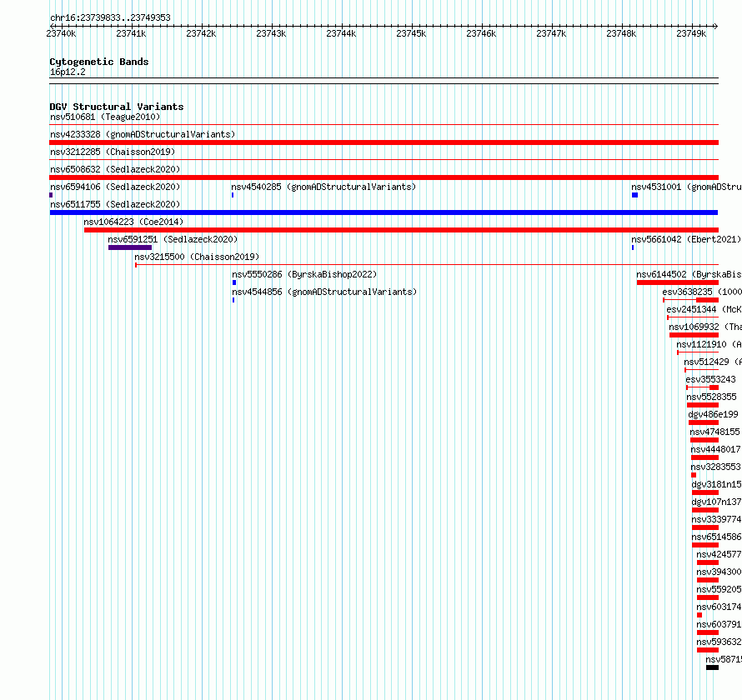
Task: Select the nsv4748155 variant label
Action: point(715,432)
